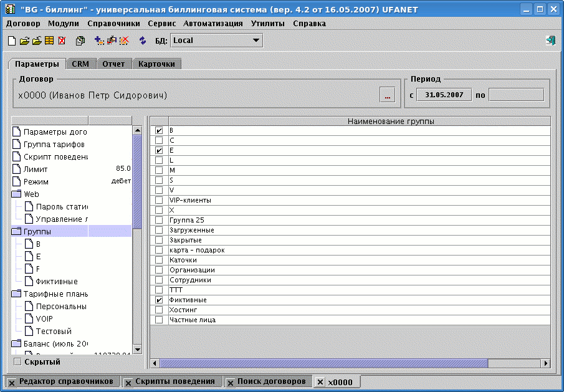The height and width of the screenshot is (392, 564).
Task: Open the БД Local database dropdown
Action: pos(256,41)
